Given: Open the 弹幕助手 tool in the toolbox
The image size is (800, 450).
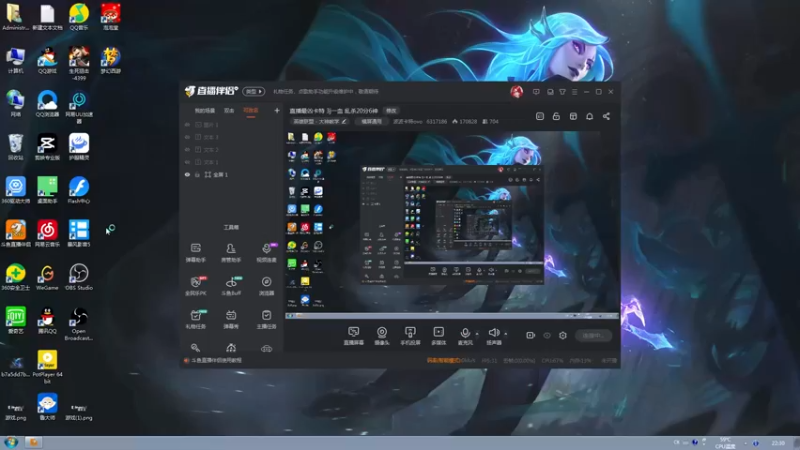Looking at the screenshot, I should point(195,252).
